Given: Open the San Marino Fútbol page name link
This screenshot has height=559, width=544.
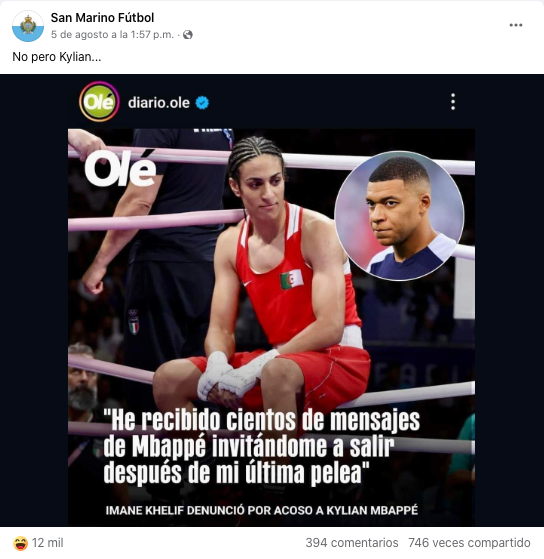Looking at the screenshot, I should point(102,17).
